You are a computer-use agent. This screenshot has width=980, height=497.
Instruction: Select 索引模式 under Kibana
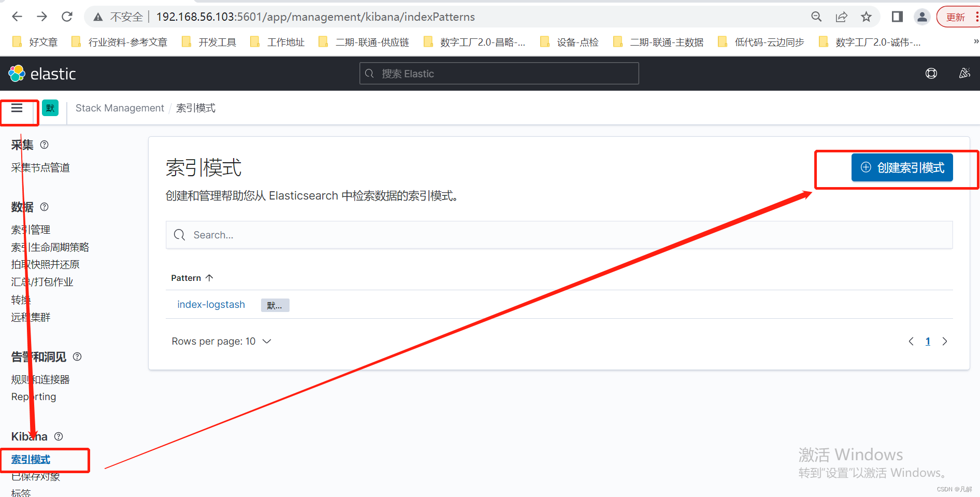pos(31,459)
